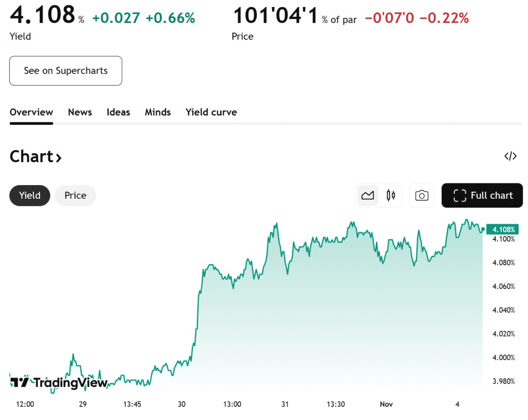This screenshot has width=528, height=420.
Task: Expand the Chart section heading arrow
Action: tap(59, 157)
